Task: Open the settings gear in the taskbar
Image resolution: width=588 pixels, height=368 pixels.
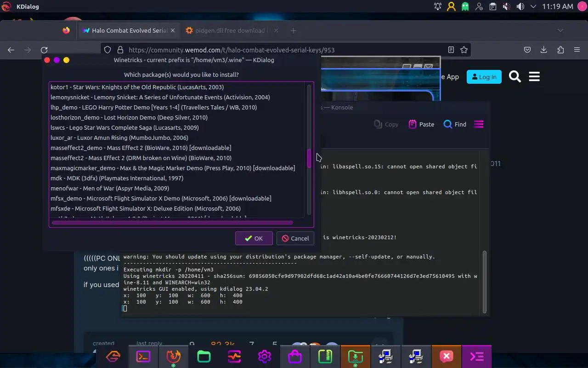Action: pyautogui.click(x=264, y=356)
